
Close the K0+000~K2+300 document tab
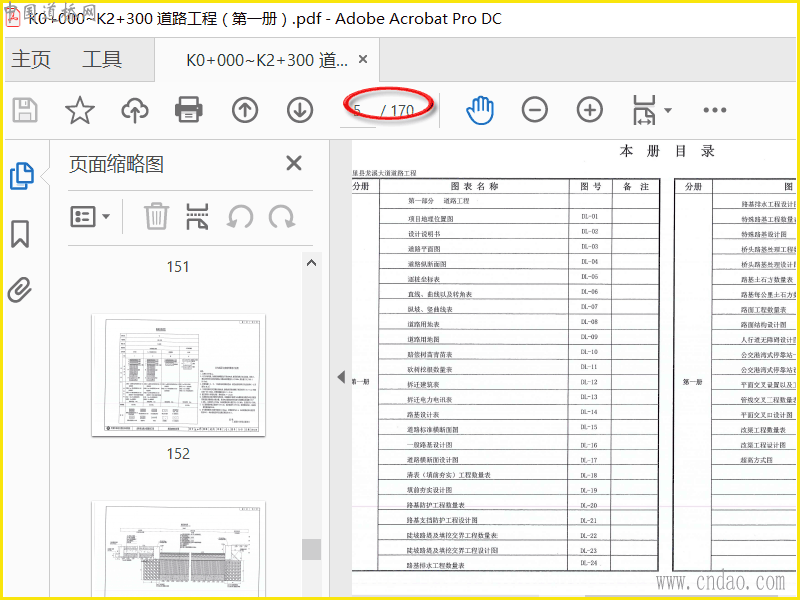coord(363,59)
